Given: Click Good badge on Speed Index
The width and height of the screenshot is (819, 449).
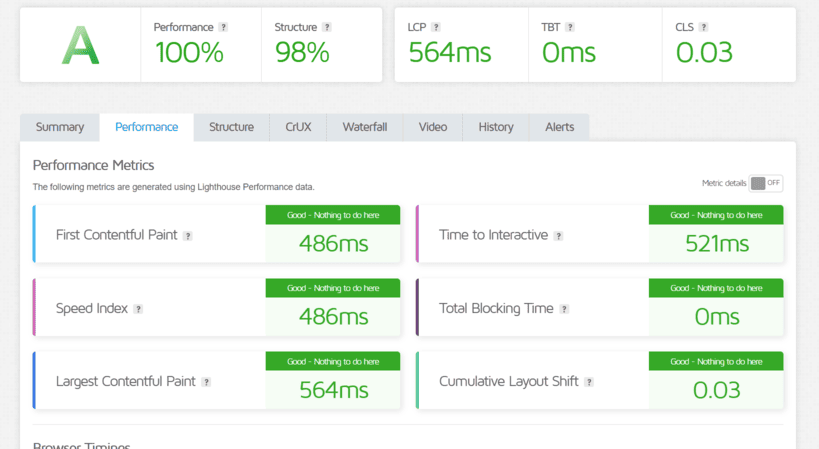Looking at the screenshot, I should click(333, 288).
